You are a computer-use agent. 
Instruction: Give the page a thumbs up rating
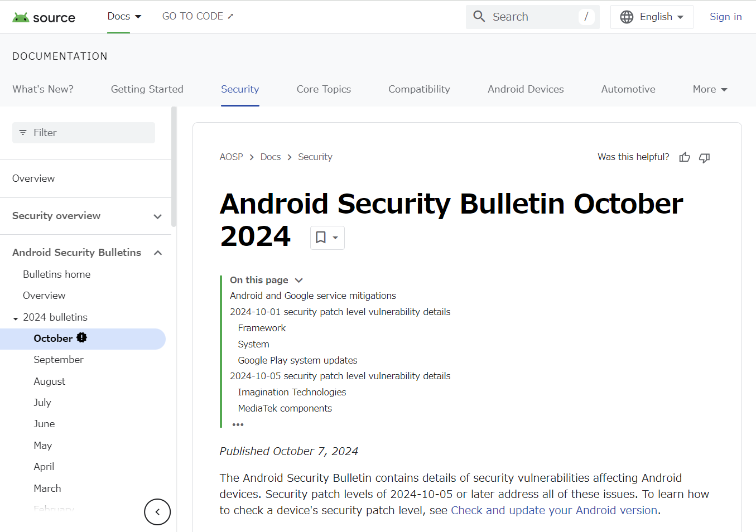685,157
